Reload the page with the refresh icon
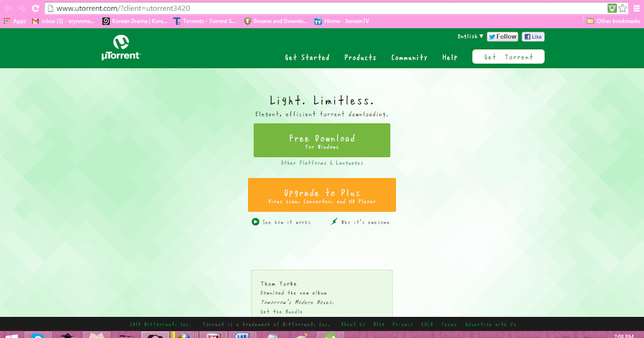 point(35,9)
